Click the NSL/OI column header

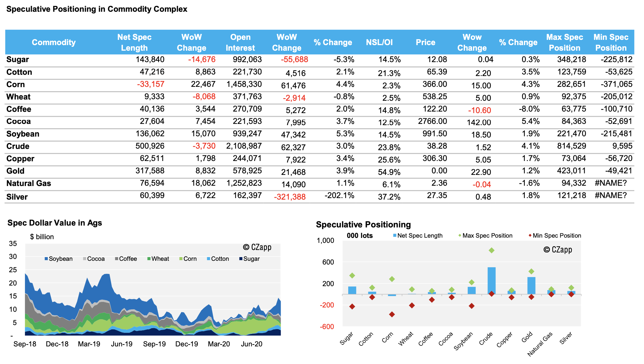tap(379, 42)
